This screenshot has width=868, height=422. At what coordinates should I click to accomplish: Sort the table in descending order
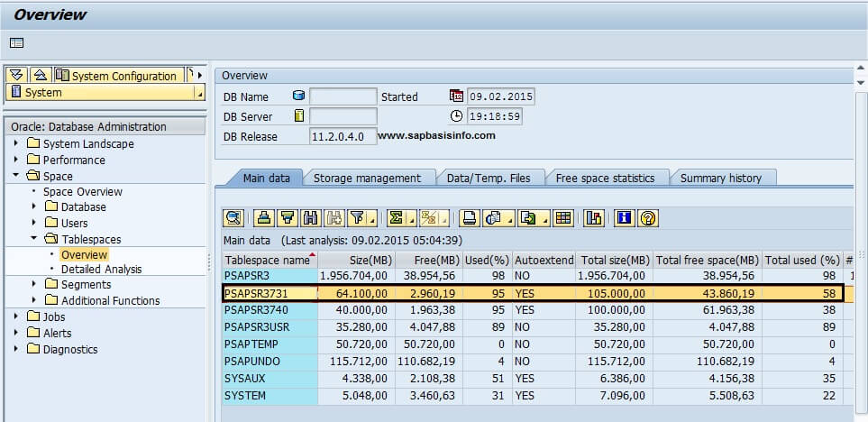287,218
